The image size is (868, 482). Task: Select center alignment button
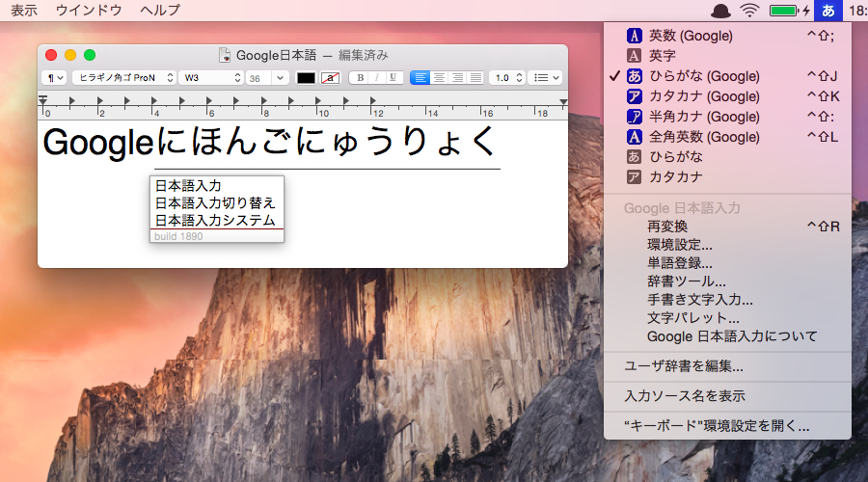point(439,78)
